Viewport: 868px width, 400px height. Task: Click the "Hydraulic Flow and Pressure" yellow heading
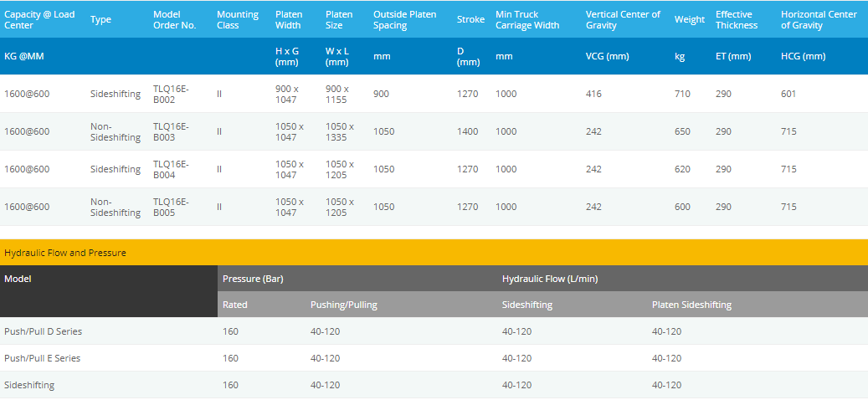coord(65,253)
